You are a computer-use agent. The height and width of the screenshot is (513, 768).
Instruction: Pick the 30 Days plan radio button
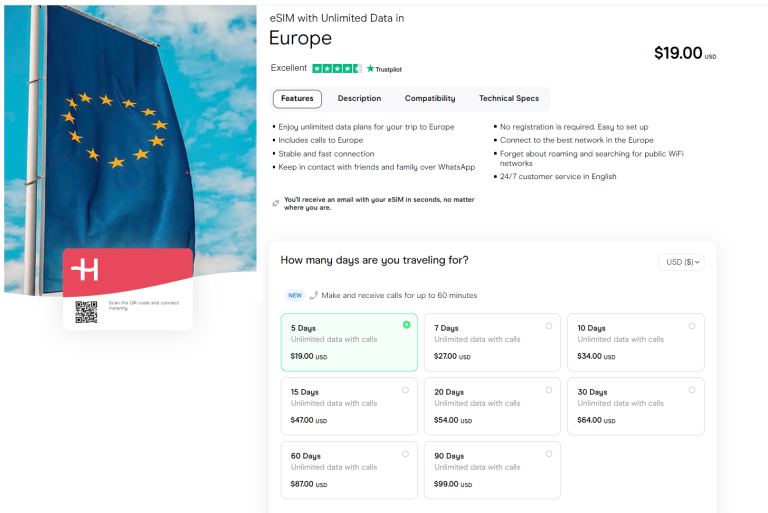[x=692, y=390]
